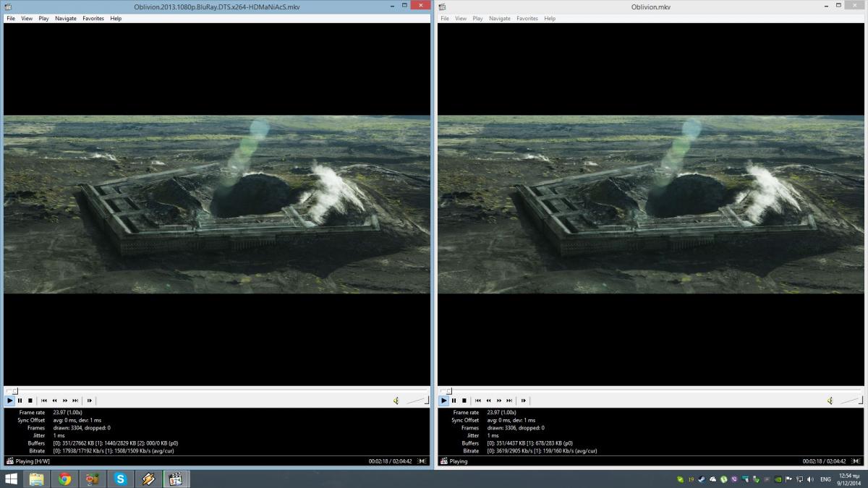
Task: Open uTorrent icon in system tray
Action: point(724,479)
